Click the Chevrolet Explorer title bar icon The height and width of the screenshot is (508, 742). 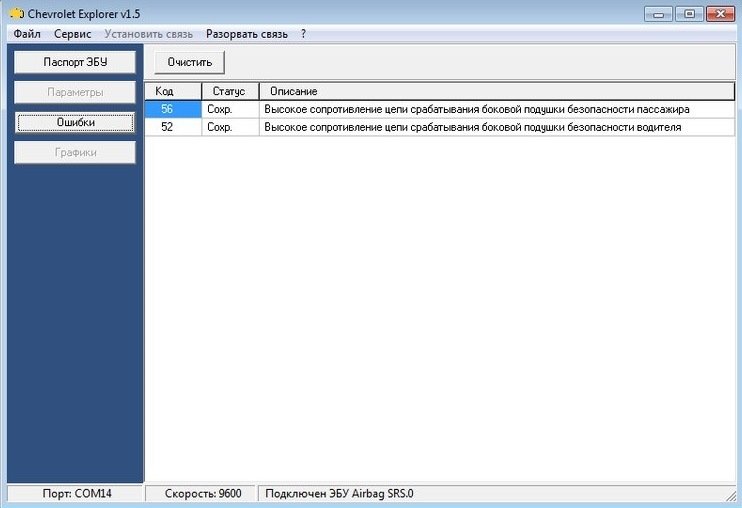(x=17, y=14)
